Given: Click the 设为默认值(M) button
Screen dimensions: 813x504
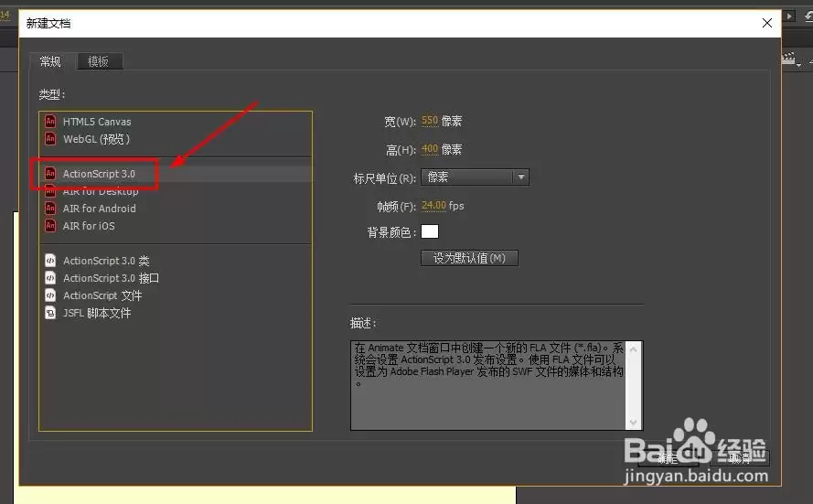Looking at the screenshot, I should [x=469, y=258].
